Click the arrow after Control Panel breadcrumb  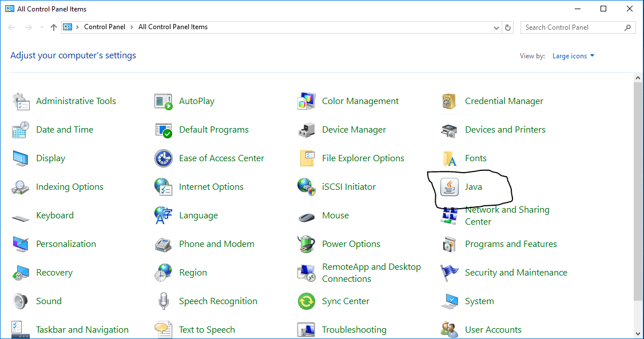pyautogui.click(x=132, y=27)
